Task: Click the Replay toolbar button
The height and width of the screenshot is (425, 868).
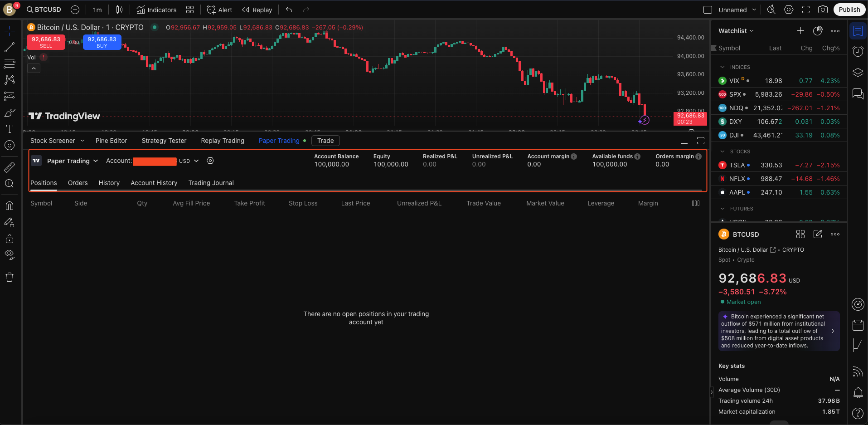Action: 257,10
